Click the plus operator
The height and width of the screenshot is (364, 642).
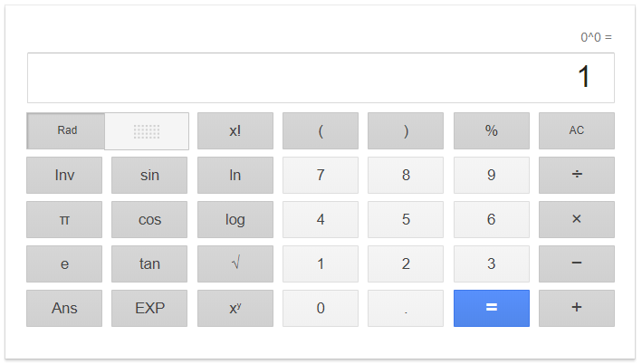(x=577, y=308)
